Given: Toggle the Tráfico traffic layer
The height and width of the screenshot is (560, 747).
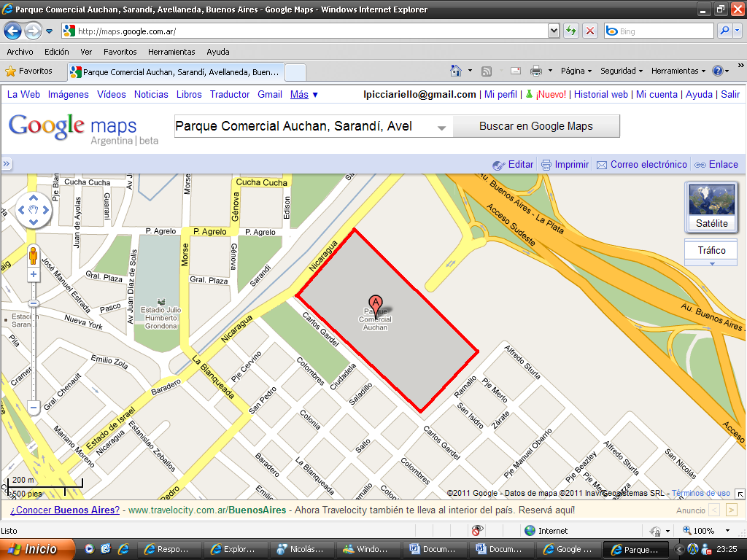Looking at the screenshot, I should click(711, 250).
